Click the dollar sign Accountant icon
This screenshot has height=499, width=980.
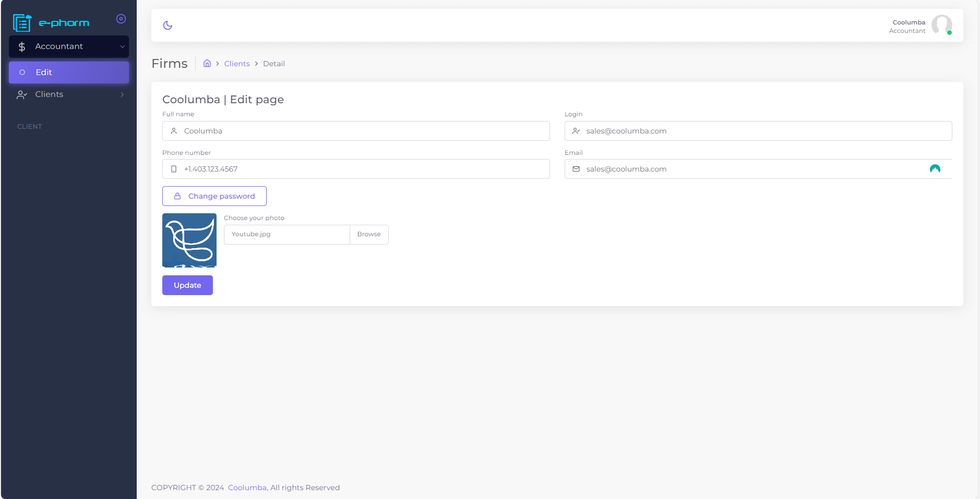[x=22, y=47]
